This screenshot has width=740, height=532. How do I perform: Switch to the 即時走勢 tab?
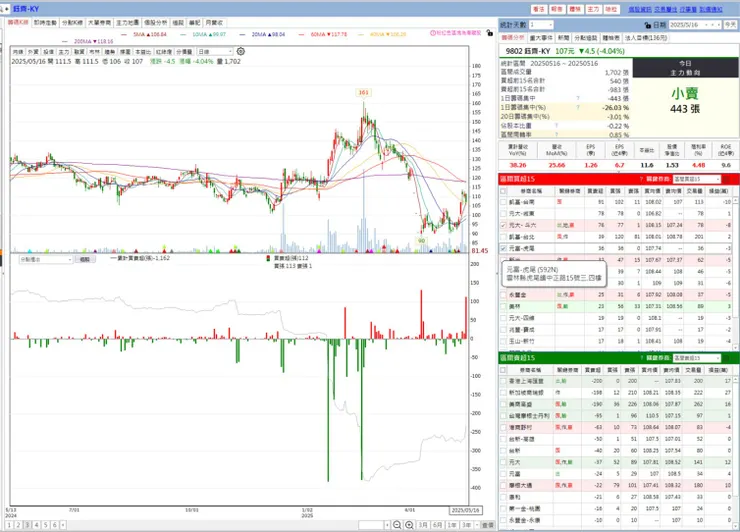(x=45, y=23)
